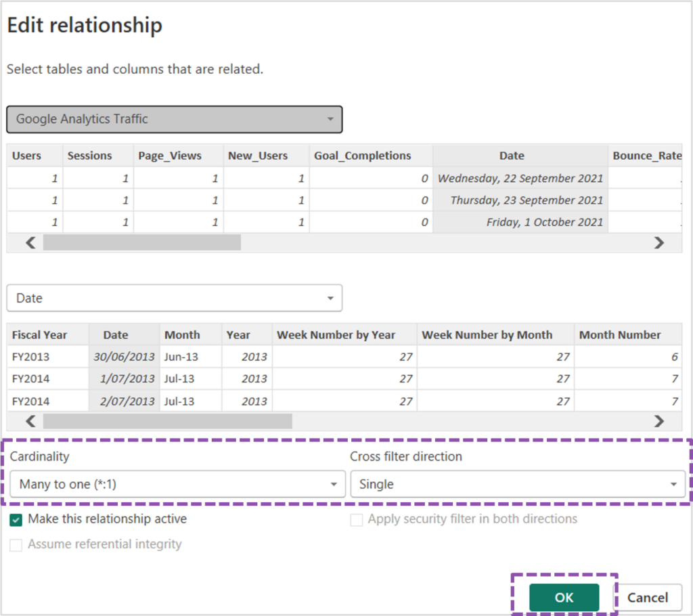Viewport: 693px width, 616px height.
Task: Enable Assume referential integrity checkbox
Action: (x=16, y=545)
